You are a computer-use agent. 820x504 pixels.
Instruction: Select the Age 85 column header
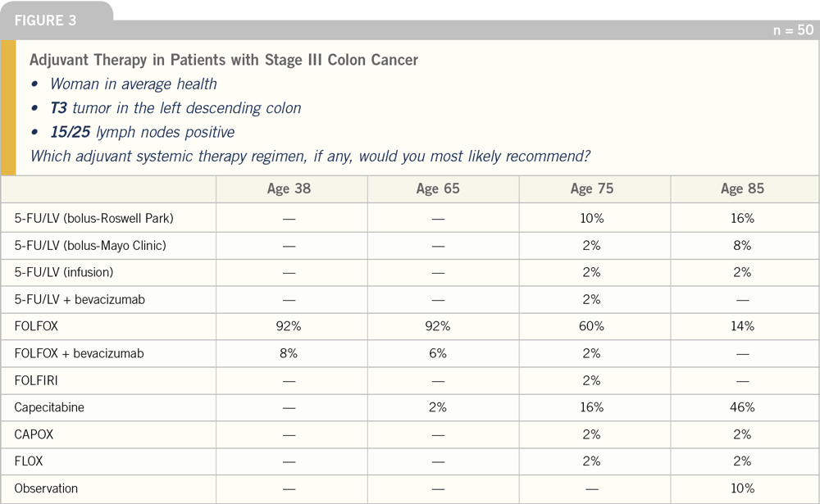(742, 188)
